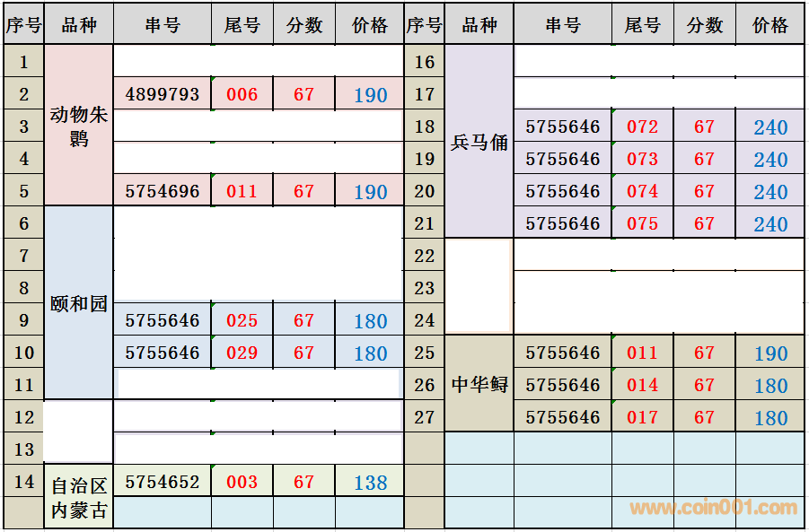Select the 动物朱鹮 category cell
The image size is (809, 532).
tap(79, 126)
